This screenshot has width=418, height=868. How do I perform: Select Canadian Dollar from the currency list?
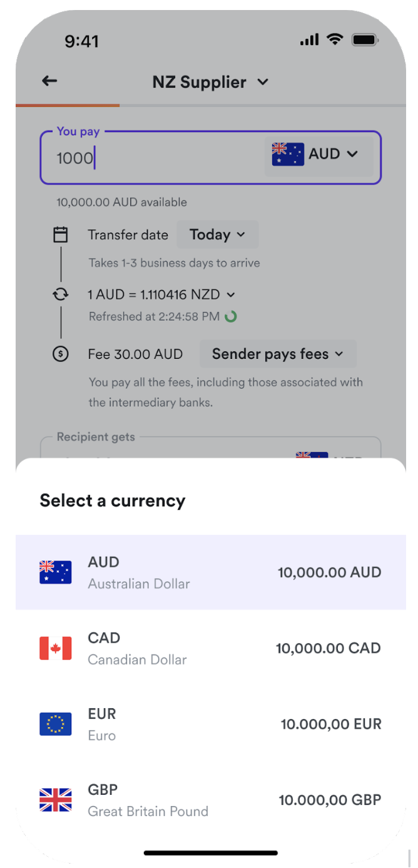coord(210,648)
